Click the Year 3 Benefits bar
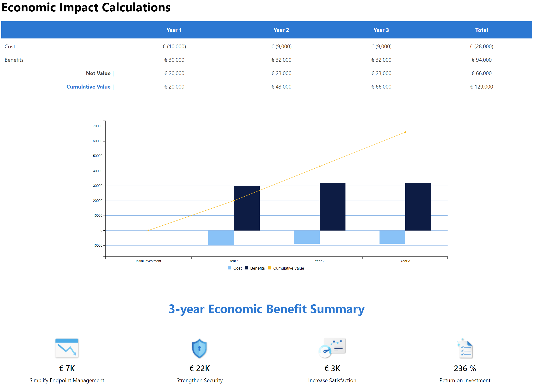534x392 pixels. [x=418, y=206]
